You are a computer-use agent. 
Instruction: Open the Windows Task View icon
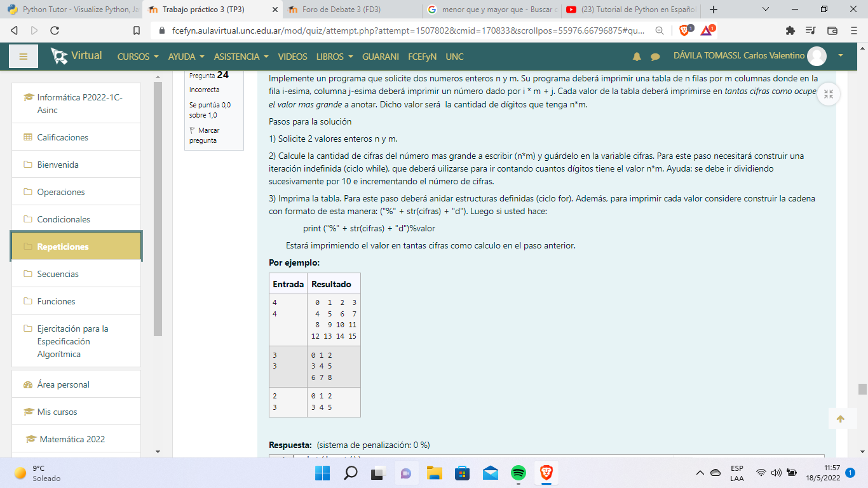tap(379, 473)
